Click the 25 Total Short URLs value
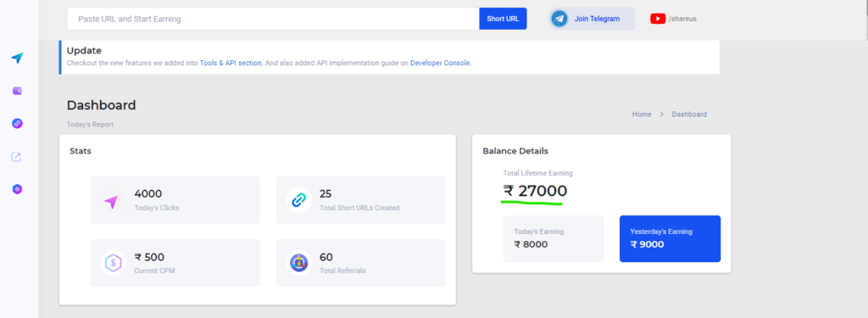 [x=325, y=194]
